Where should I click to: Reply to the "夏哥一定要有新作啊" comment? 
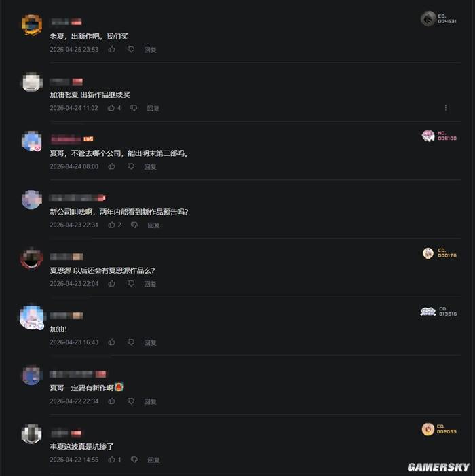click(150, 401)
